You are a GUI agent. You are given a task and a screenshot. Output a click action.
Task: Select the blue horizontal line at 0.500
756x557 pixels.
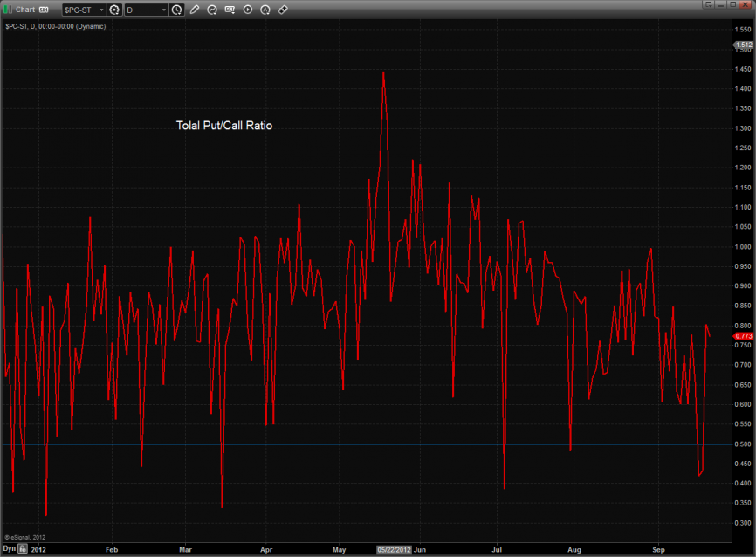coord(262,444)
